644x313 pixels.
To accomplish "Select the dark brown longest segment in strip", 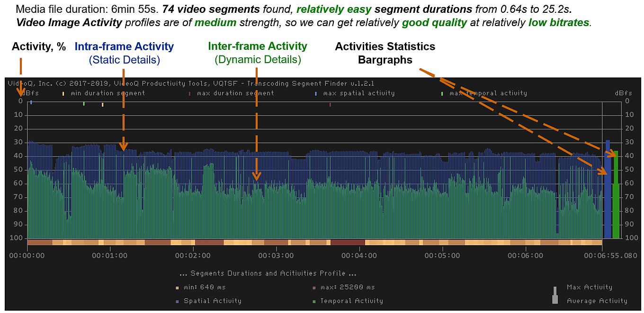I will [x=348, y=242].
